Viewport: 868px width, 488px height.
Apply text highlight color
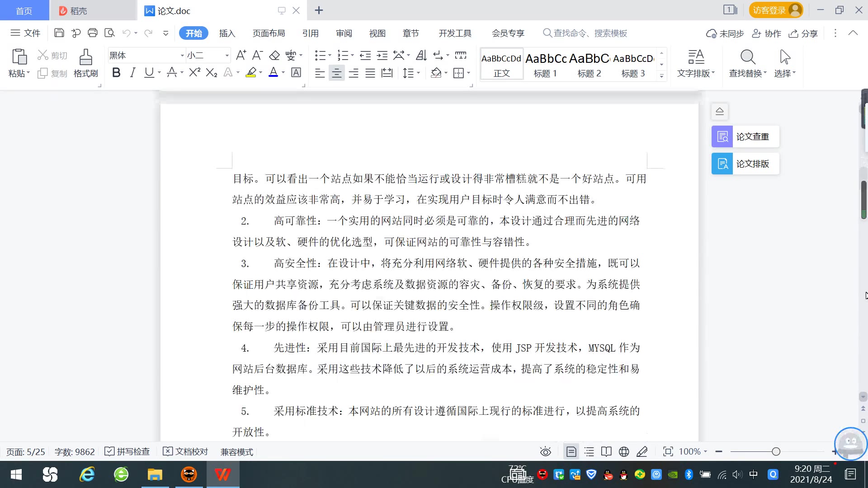click(x=251, y=72)
